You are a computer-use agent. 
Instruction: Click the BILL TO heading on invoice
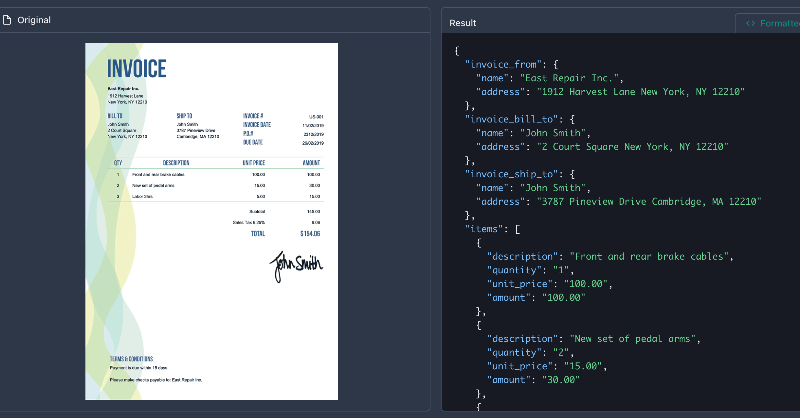115,116
